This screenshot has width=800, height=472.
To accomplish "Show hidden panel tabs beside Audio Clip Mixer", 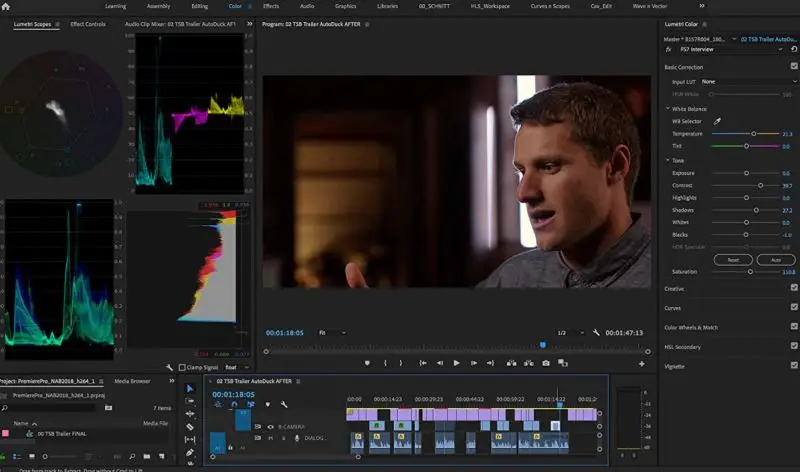I will 249,24.
